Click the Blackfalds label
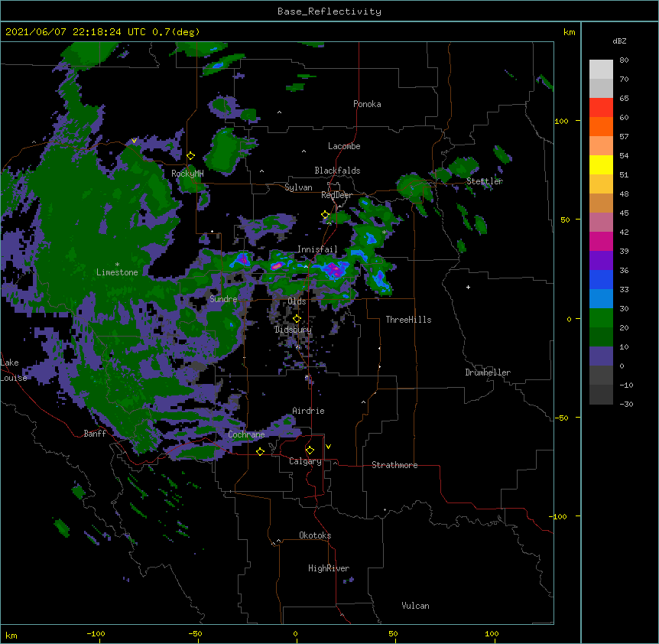This screenshot has width=659, height=644. pos(337,171)
